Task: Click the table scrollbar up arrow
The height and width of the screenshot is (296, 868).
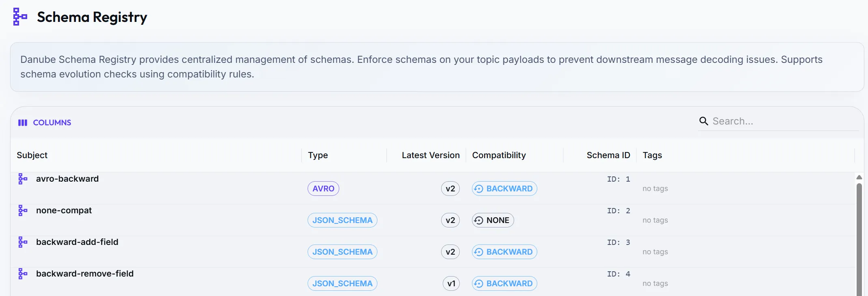Action: [x=859, y=177]
